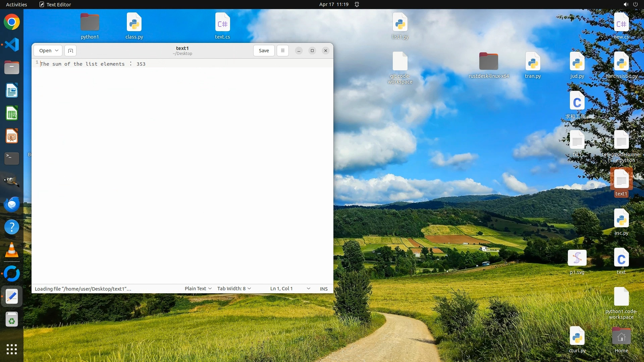Image resolution: width=644 pixels, height=362 pixels.
Task: Open the line and column position dropdown
Action: pyautogui.click(x=308, y=289)
